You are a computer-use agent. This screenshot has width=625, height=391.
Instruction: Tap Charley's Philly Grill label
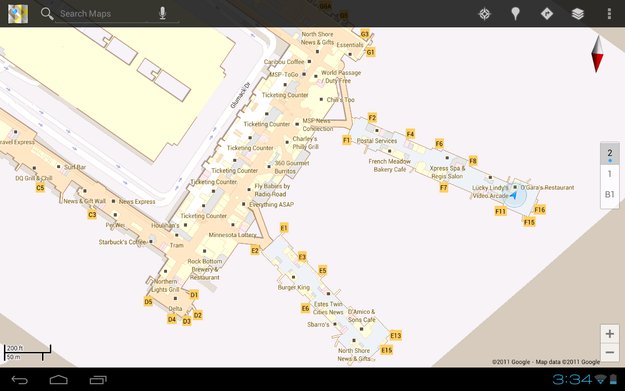(305, 143)
